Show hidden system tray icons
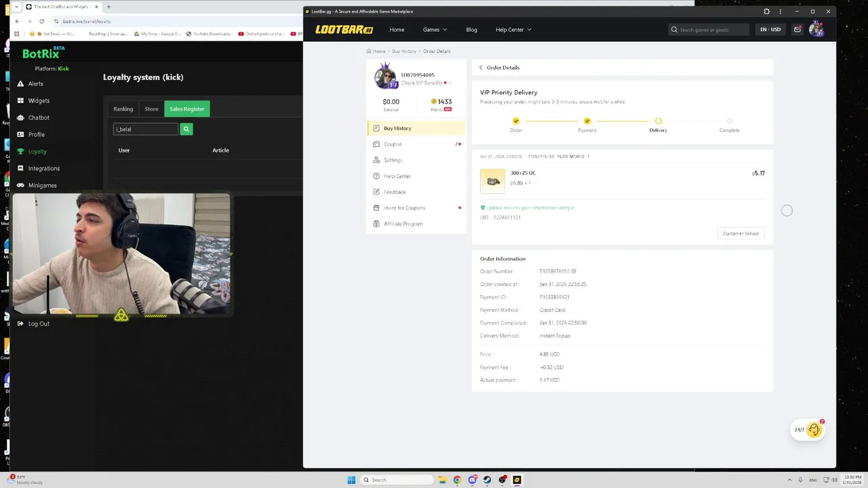 tap(789, 480)
